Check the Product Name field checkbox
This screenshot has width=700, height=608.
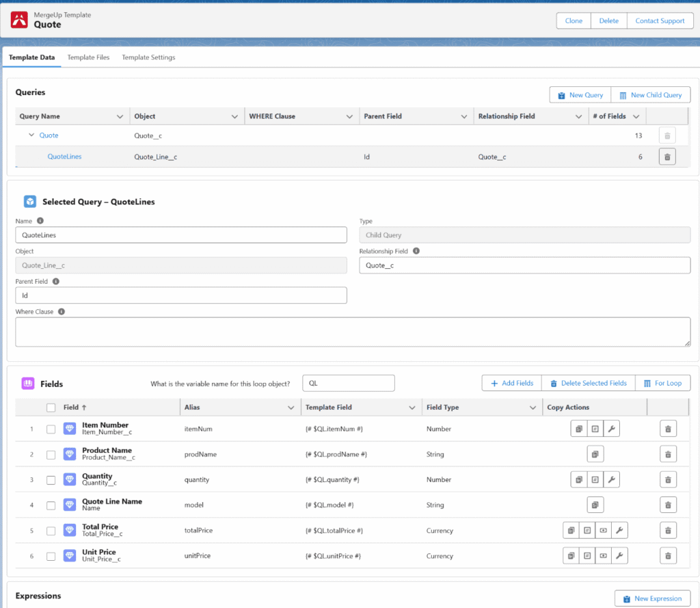(x=51, y=455)
